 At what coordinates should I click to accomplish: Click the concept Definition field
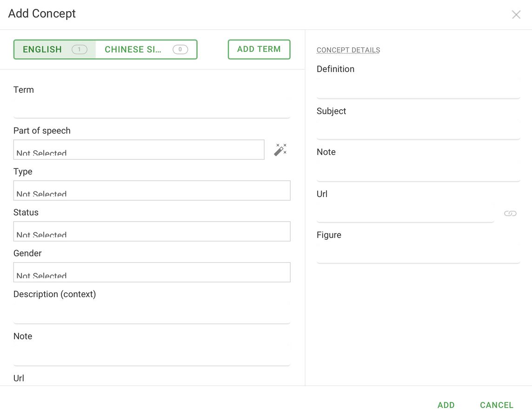coord(418,88)
